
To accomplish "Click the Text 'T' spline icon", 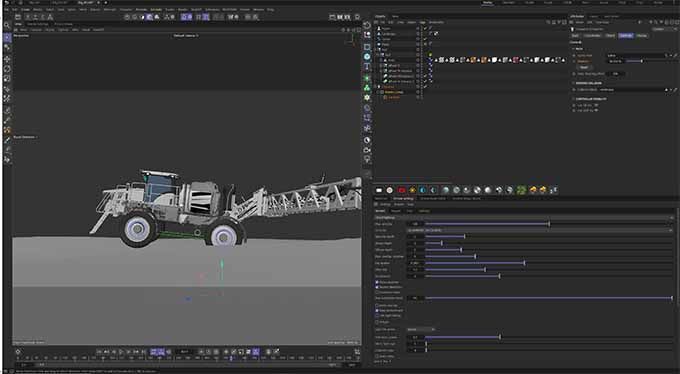I will coord(367,66).
